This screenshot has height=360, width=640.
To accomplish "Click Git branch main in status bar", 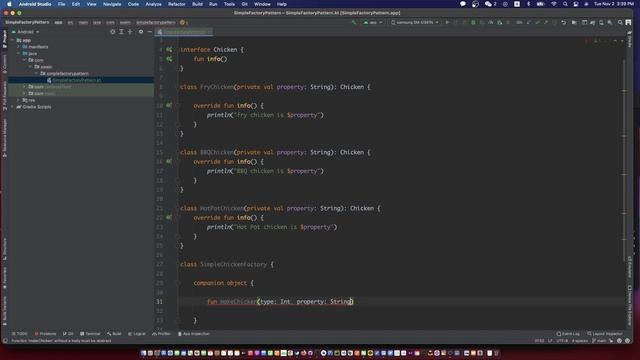I will click(x=599, y=341).
